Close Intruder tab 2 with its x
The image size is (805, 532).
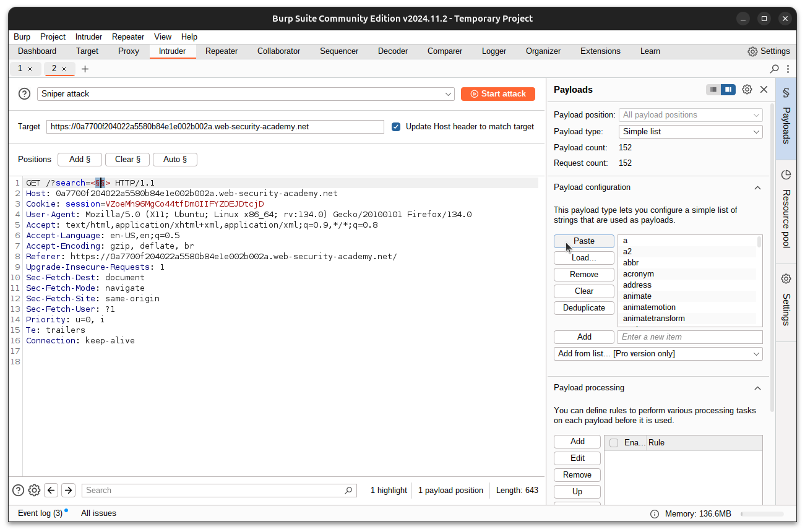[x=64, y=69]
